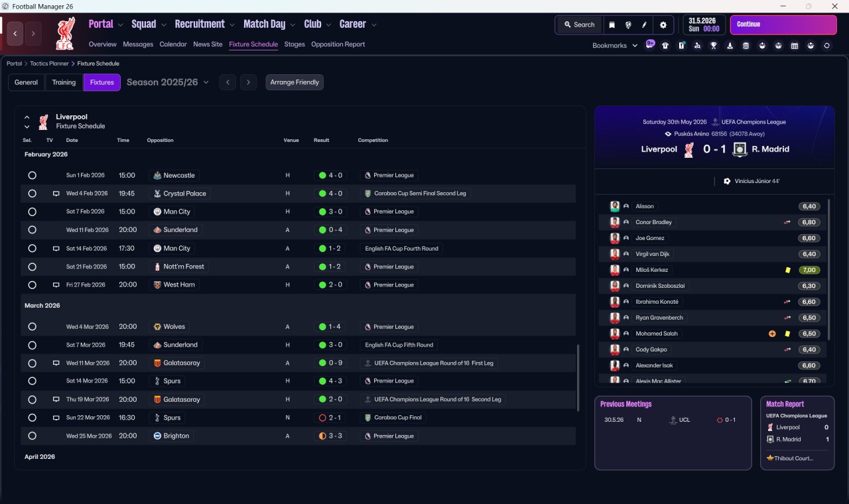This screenshot has width=849, height=504.
Task: Open the globe world icon
Action: 628,25
